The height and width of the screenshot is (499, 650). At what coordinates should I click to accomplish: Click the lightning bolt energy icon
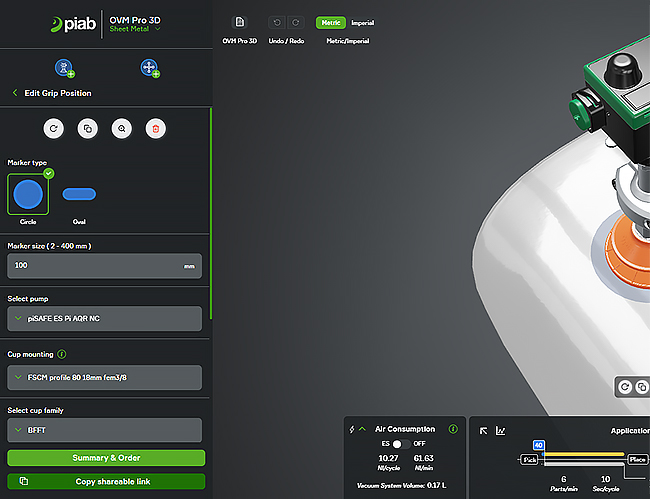coord(352,429)
